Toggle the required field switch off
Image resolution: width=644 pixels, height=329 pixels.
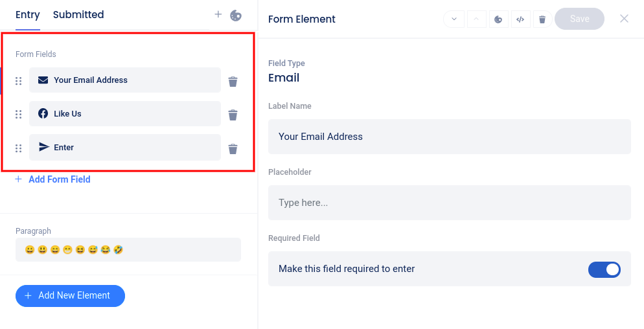coord(604,269)
